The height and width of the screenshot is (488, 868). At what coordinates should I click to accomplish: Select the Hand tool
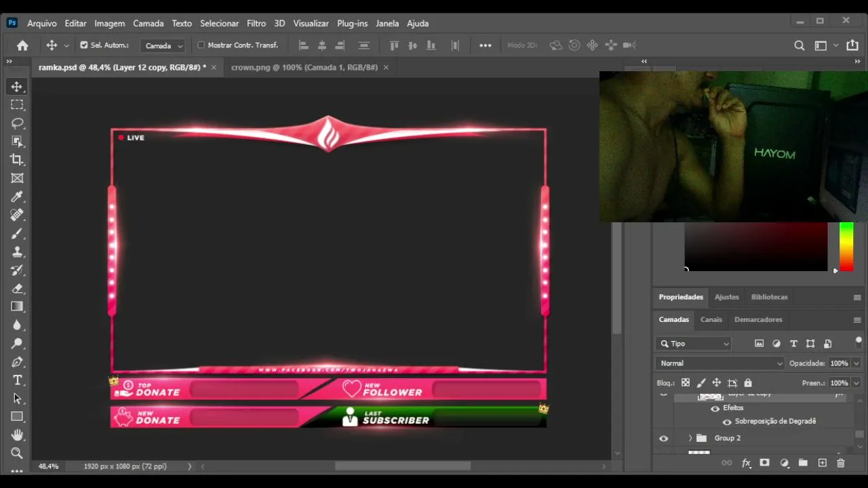coord(17,435)
